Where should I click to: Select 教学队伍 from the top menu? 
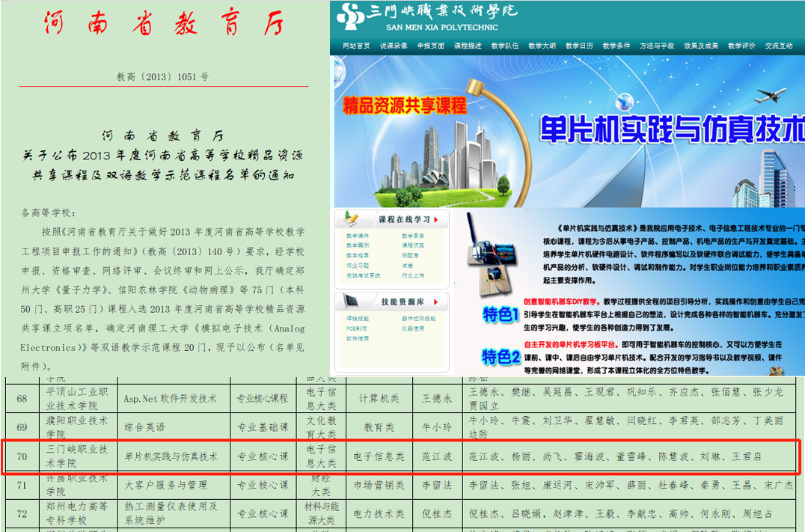pyautogui.click(x=505, y=46)
